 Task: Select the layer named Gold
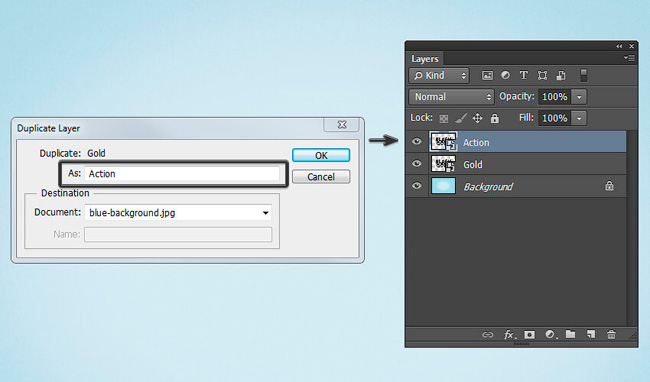[x=473, y=164]
